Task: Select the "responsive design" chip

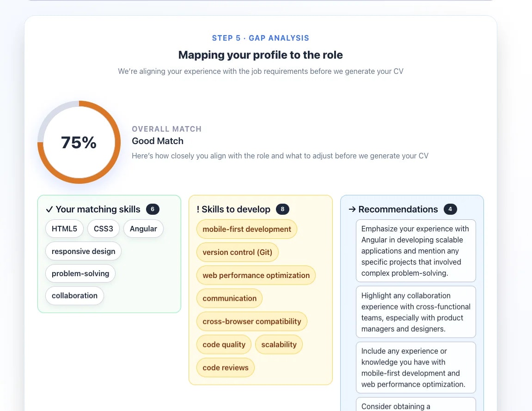Action: pos(83,251)
